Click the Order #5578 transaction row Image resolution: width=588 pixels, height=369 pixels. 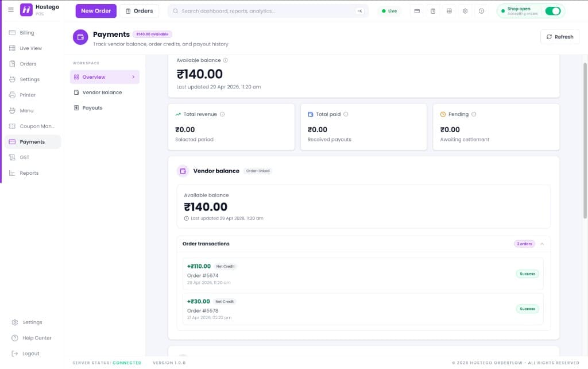point(363,309)
